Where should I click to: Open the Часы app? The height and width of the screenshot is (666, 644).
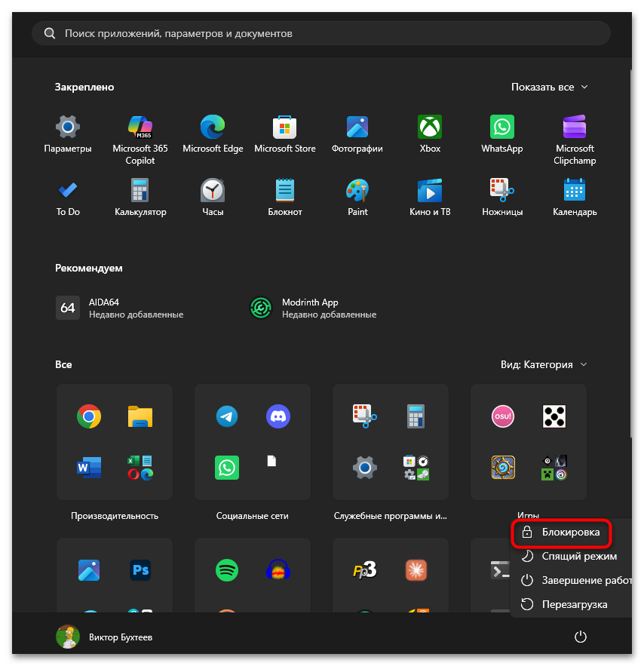[x=213, y=198]
